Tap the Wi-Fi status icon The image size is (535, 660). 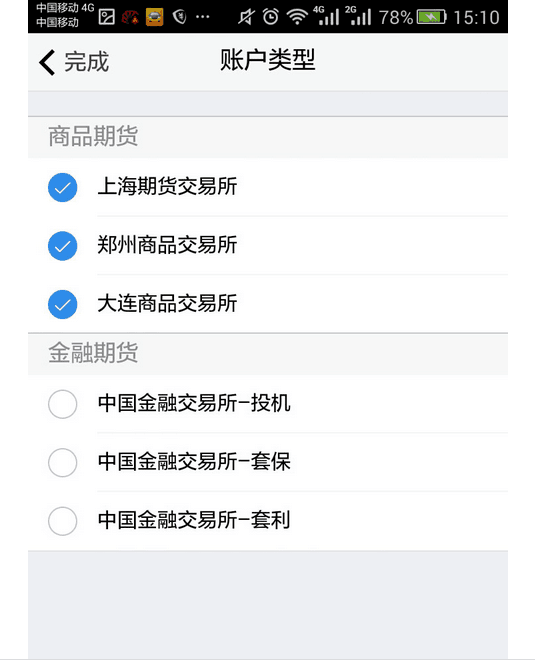297,17
